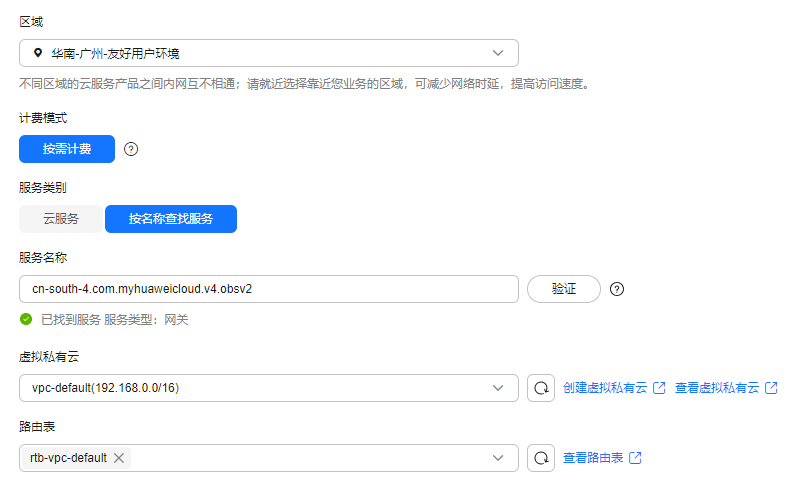Image resolution: width=810 pixels, height=480 pixels.
Task: Click the external link icon beside 创建虚拟私有云
Action: [x=659, y=388]
